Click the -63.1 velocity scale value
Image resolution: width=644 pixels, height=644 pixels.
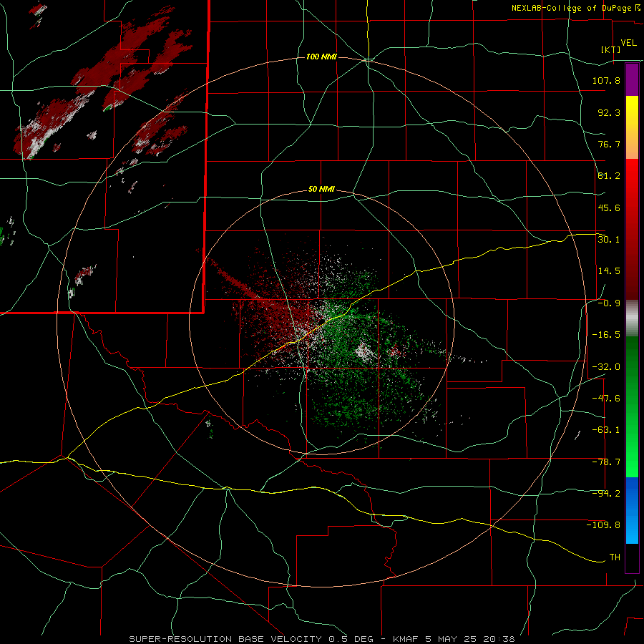click(x=606, y=430)
